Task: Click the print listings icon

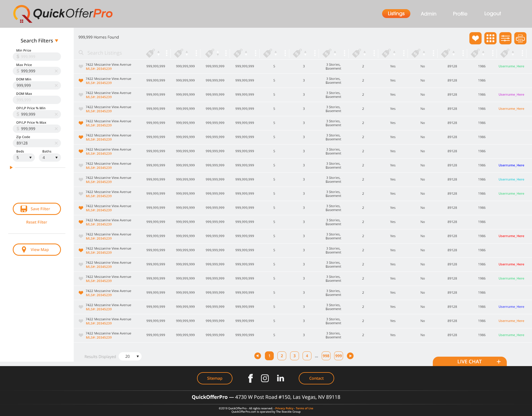Action: coord(520,38)
